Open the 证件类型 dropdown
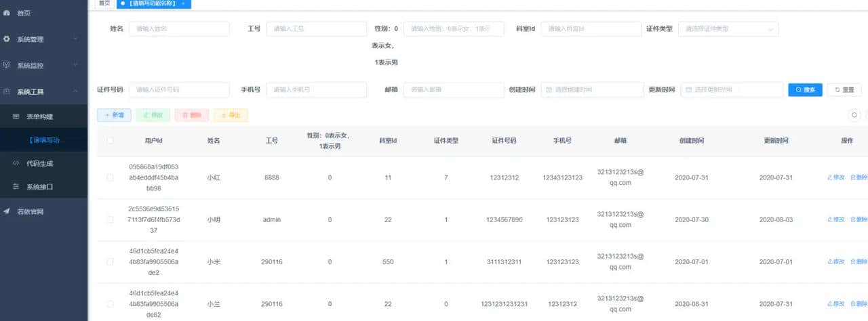The width and height of the screenshot is (868, 321). click(x=728, y=29)
